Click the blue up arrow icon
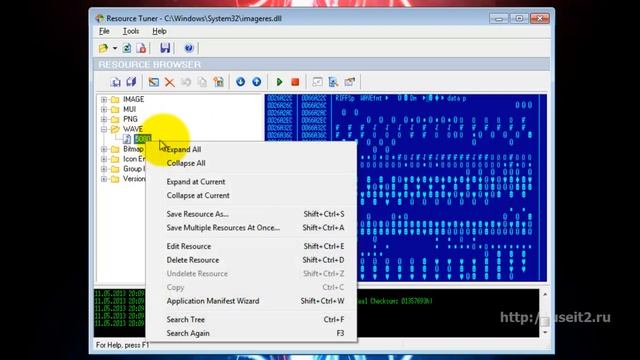 pyautogui.click(x=256, y=82)
